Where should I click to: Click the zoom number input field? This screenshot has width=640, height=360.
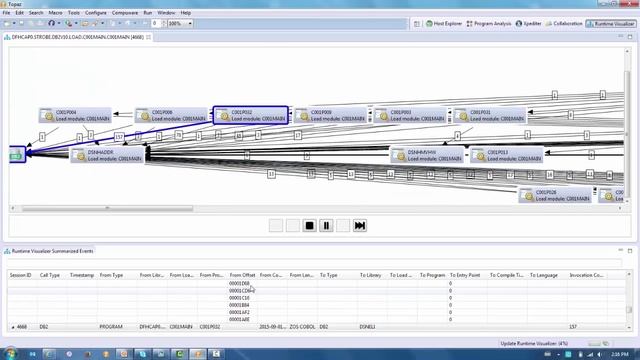(156, 24)
